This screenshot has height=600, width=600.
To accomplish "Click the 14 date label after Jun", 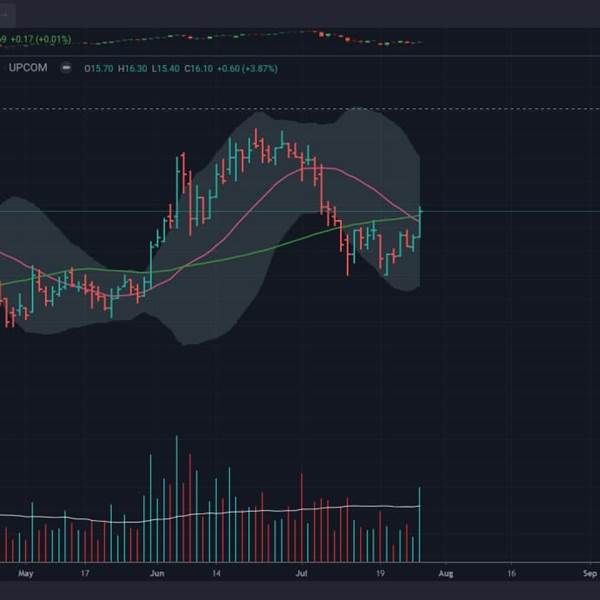I will 216,573.
